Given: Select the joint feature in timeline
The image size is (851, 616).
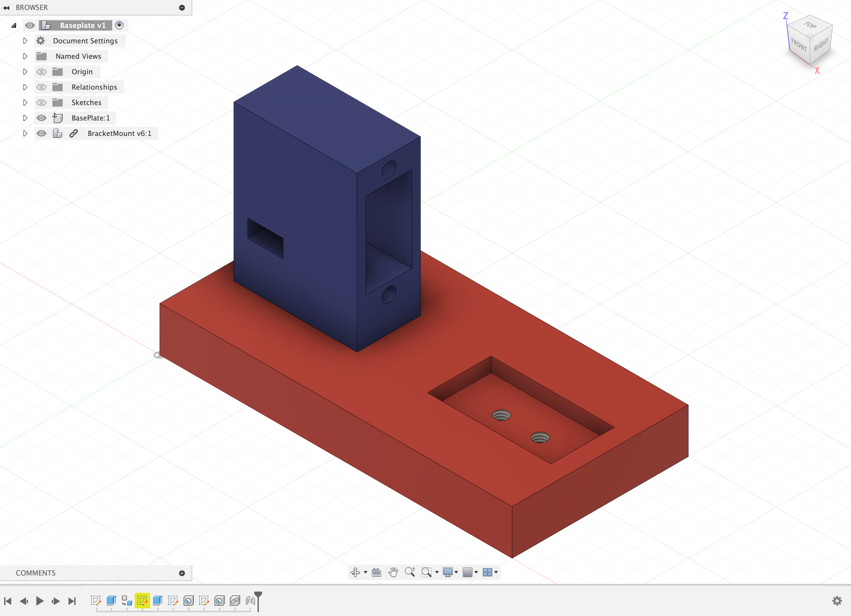Looking at the screenshot, I should [x=250, y=601].
